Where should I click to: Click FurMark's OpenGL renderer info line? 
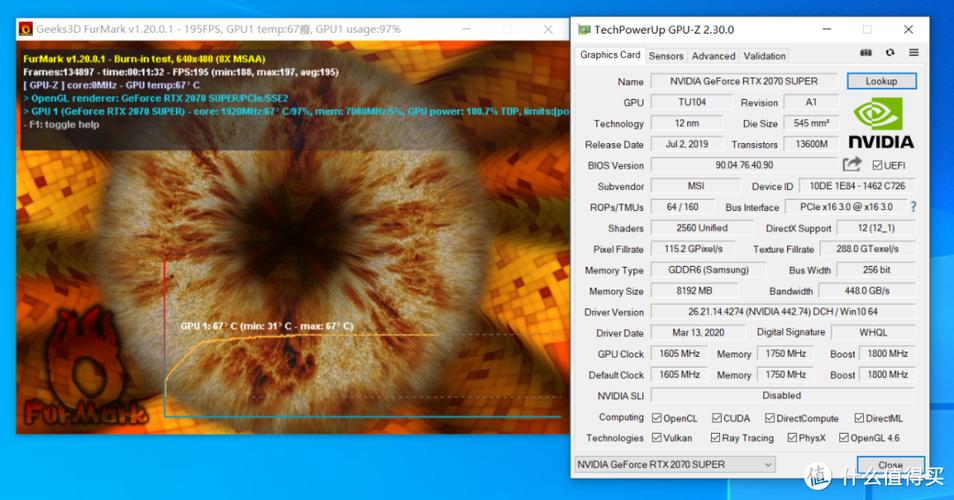coord(156,98)
